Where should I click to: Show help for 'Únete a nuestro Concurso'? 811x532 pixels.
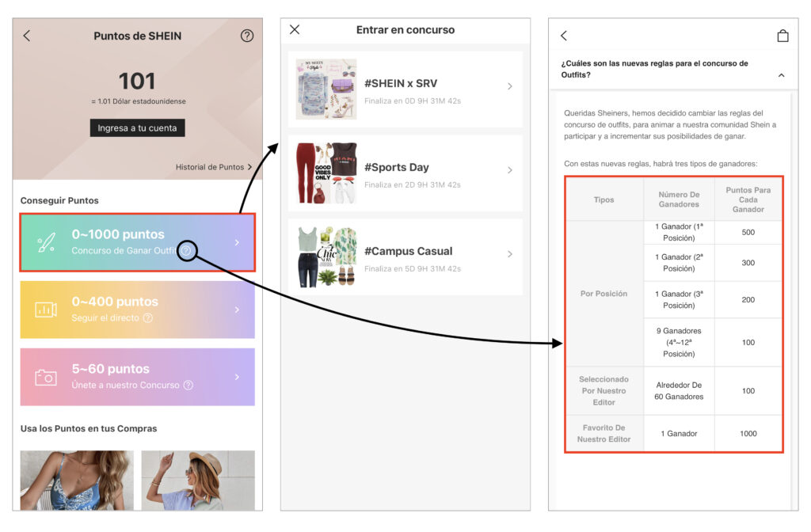coord(188,386)
